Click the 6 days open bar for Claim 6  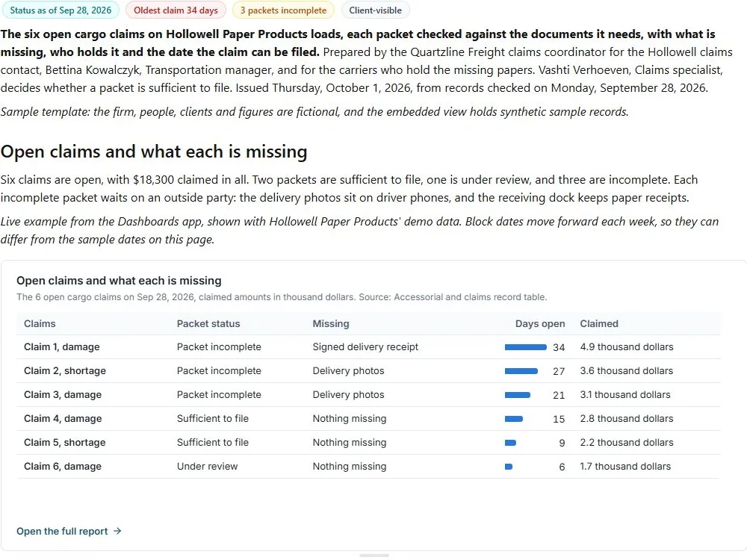pyautogui.click(x=508, y=466)
